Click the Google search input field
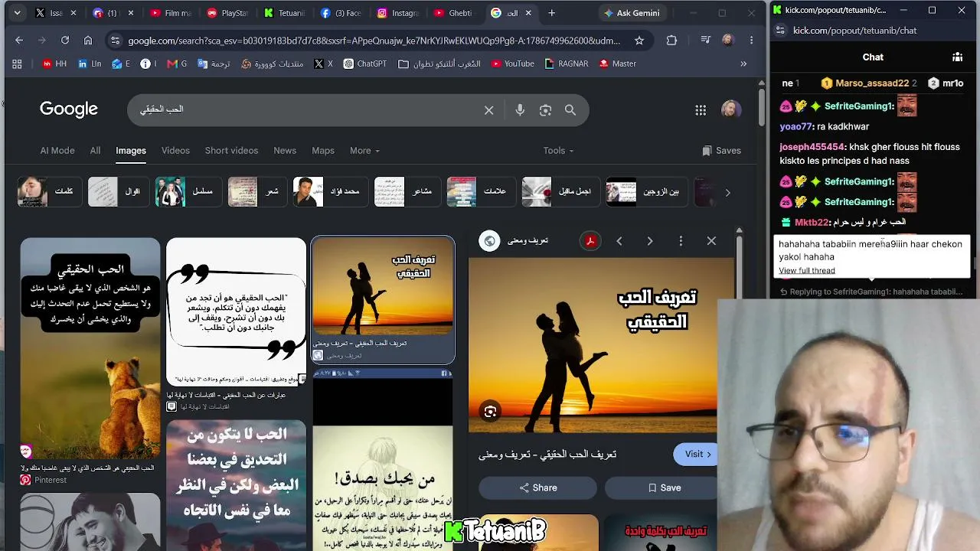This screenshot has height=551, width=980. click(306, 110)
